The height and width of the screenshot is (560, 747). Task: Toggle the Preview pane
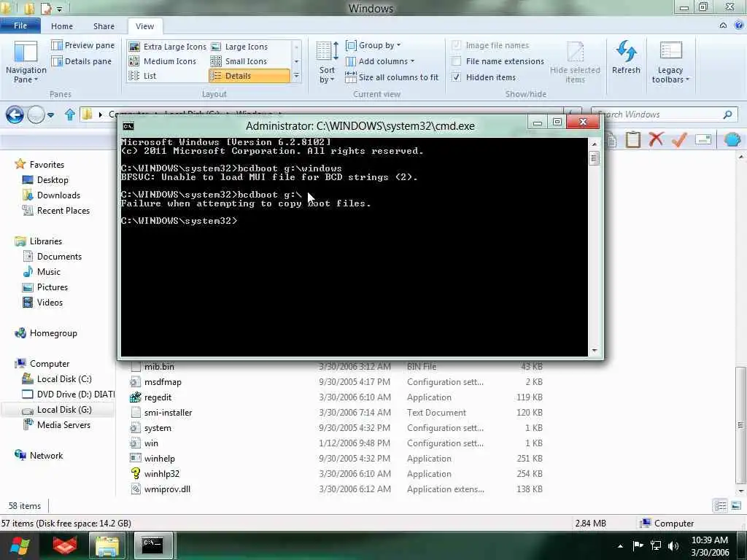pyautogui.click(x=83, y=45)
